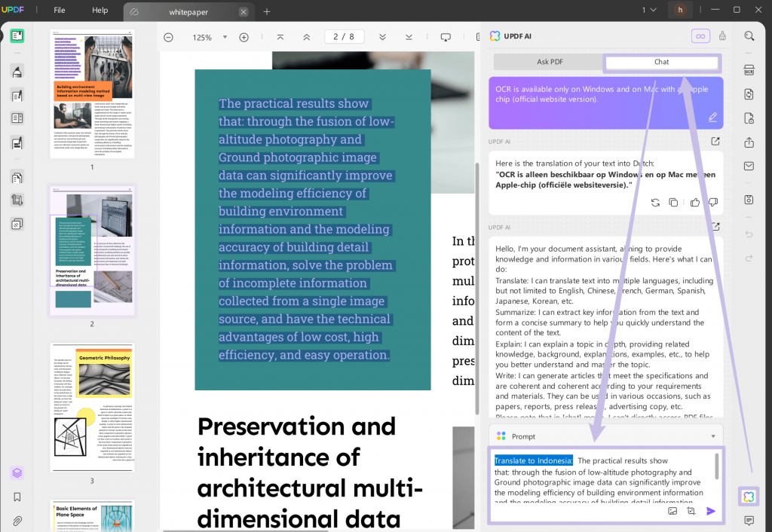Select page 2 thumbnail
The height and width of the screenshot is (532, 772).
pyautogui.click(x=92, y=250)
